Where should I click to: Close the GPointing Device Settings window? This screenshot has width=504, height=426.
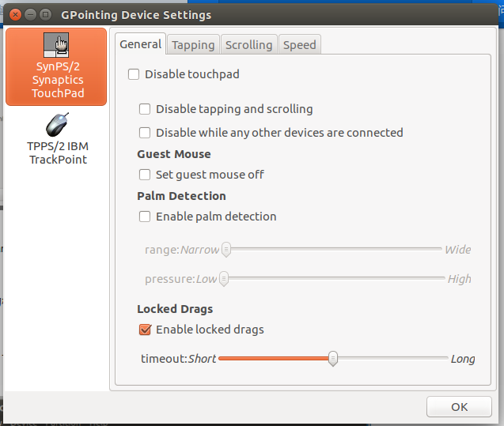[x=15, y=15]
